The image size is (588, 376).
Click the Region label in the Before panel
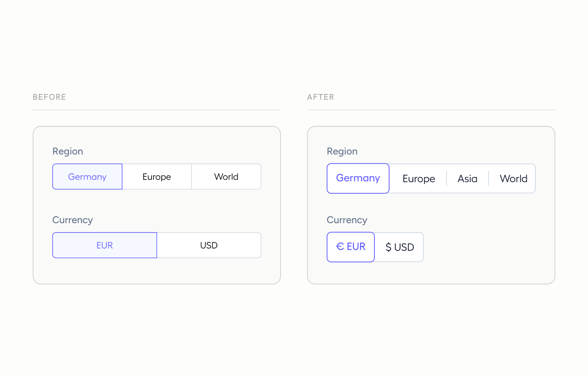(68, 151)
